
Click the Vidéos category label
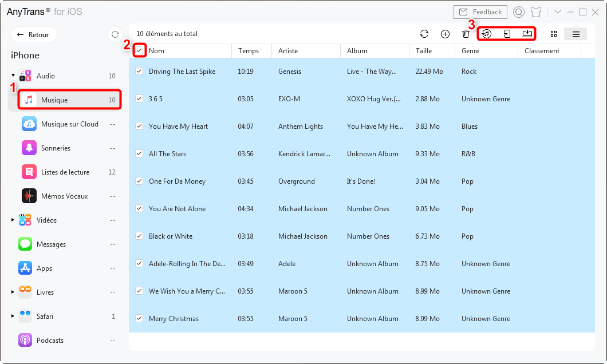(46, 220)
